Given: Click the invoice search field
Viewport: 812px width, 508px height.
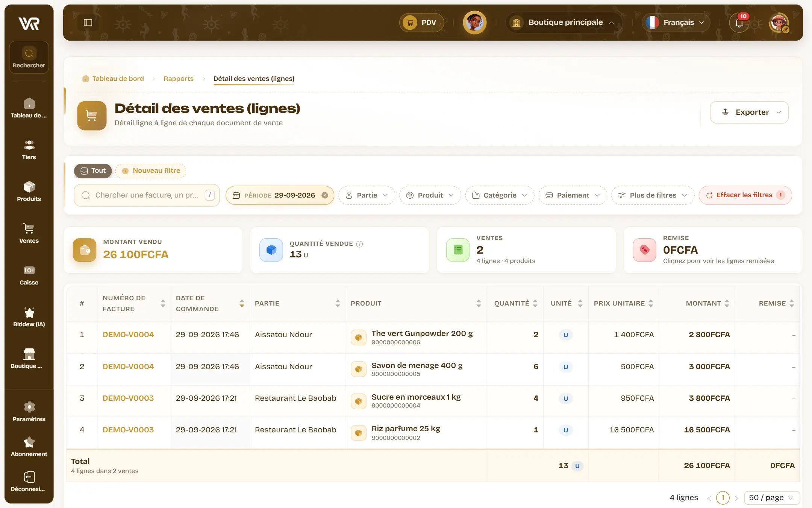Looking at the screenshot, I should [147, 195].
